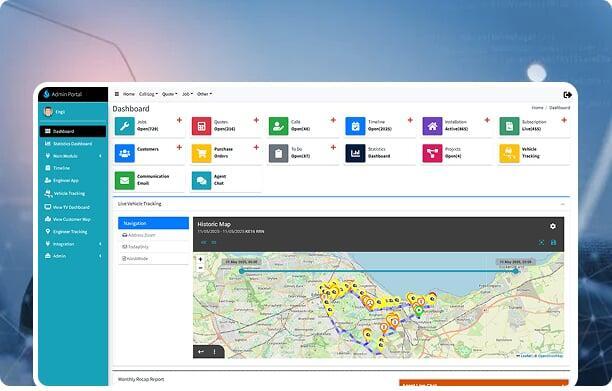Click the logout icon in top bar
612x391 pixels.
[x=568, y=94]
